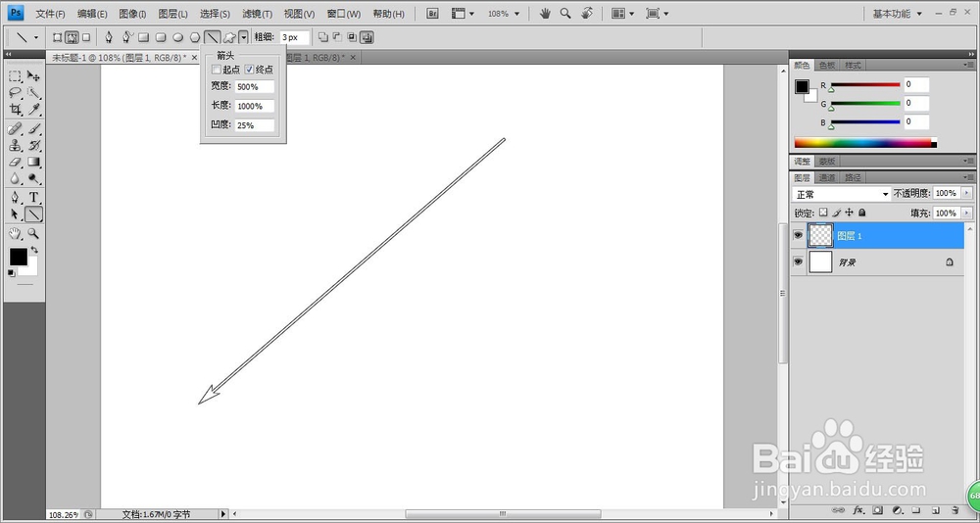Select the Brush tool

[x=33, y=128]
